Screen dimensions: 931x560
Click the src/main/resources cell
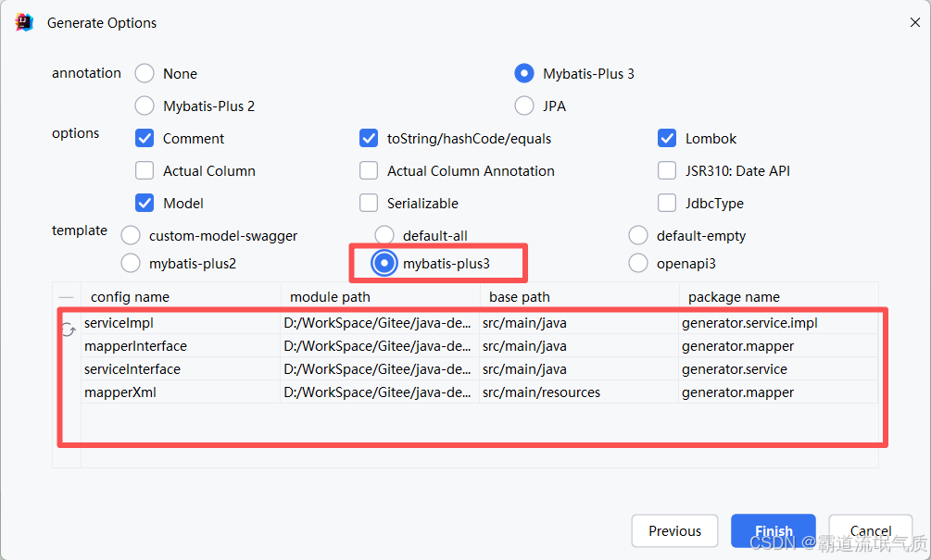pos(579,392)
